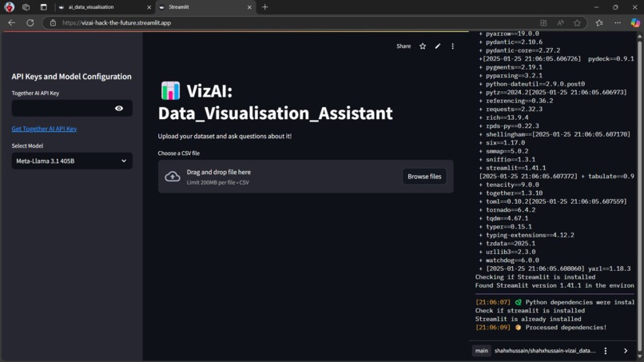The height and width of the screenshot is (362, 644).
Task: Click the Share button
Action: click(403, 46)
